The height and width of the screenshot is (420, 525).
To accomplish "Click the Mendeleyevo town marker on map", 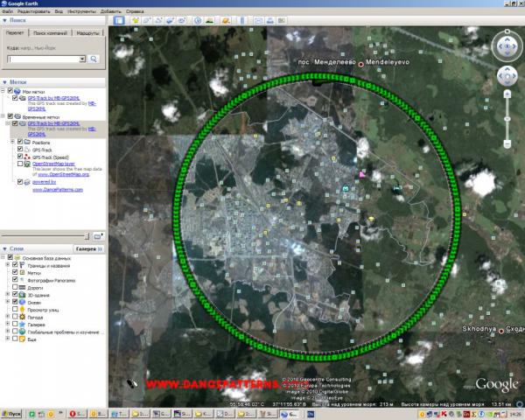I will coord(360,64).
